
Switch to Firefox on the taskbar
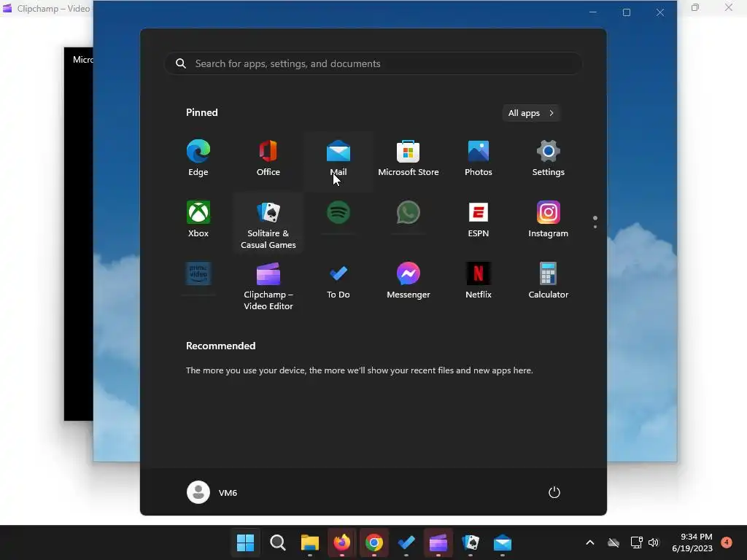coord(341,542)
